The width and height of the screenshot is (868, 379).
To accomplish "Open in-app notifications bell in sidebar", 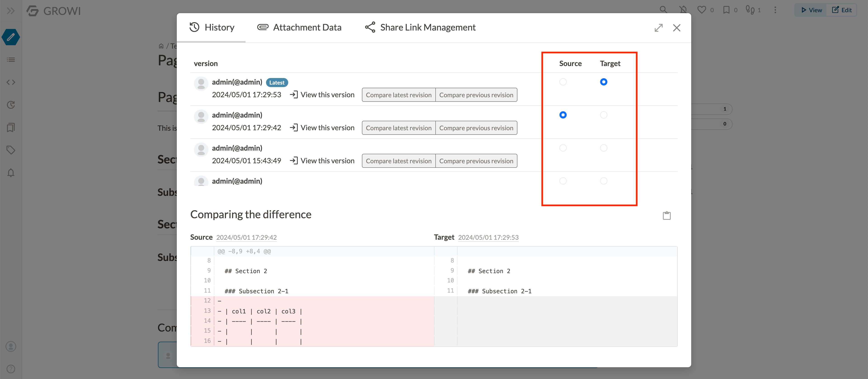I will [x=11, y=173].
